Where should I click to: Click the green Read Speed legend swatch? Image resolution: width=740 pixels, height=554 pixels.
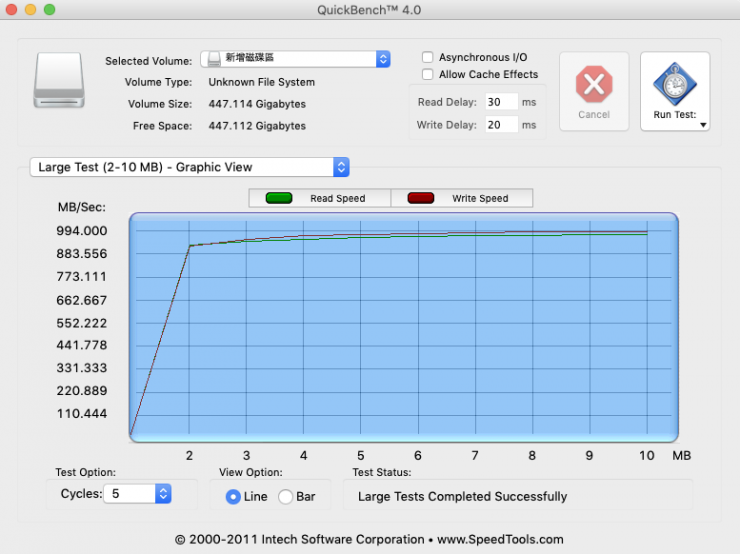279,198
